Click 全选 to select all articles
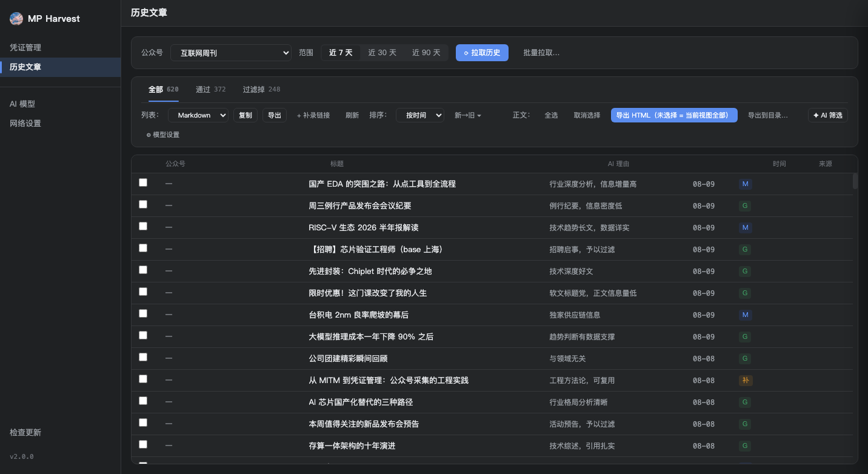Screen dimensions: 868x474 coord(551,115)
